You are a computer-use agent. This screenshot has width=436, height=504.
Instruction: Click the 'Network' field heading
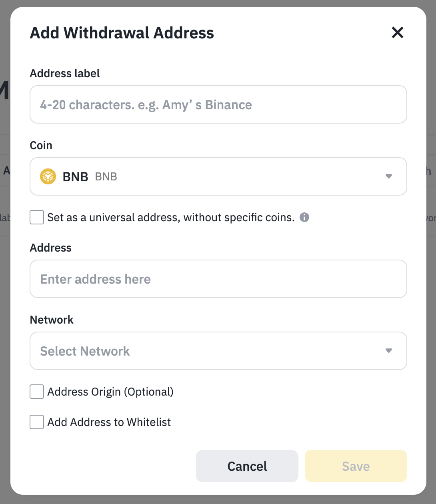52,320
